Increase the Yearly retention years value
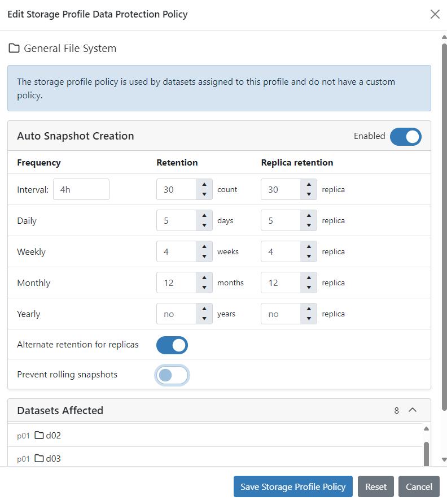This screenshot has width=447, height=504. 204,310
